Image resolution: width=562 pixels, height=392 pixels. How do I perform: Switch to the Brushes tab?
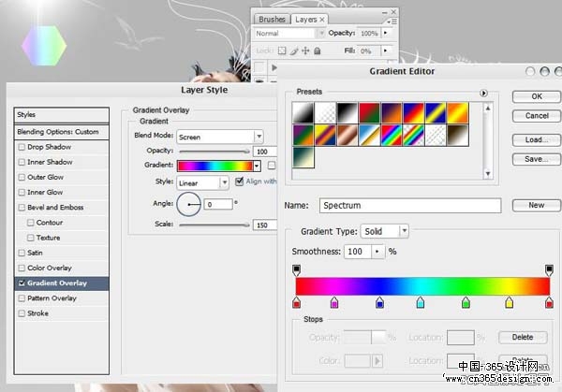pos(272,20)
